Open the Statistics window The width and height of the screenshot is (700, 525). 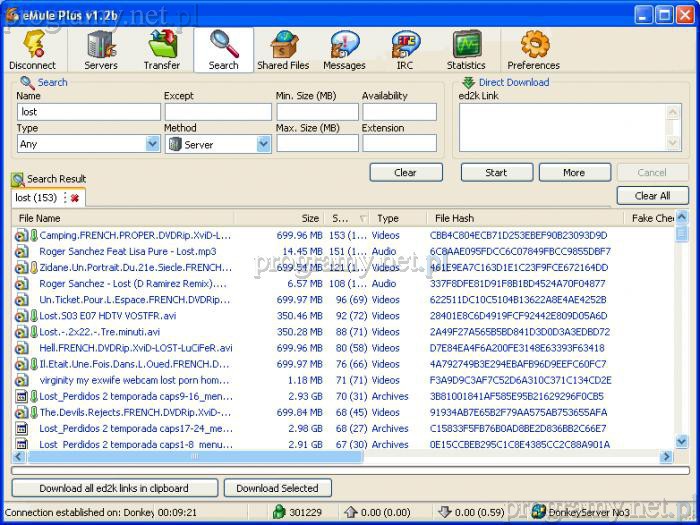[x=466, y=50]
